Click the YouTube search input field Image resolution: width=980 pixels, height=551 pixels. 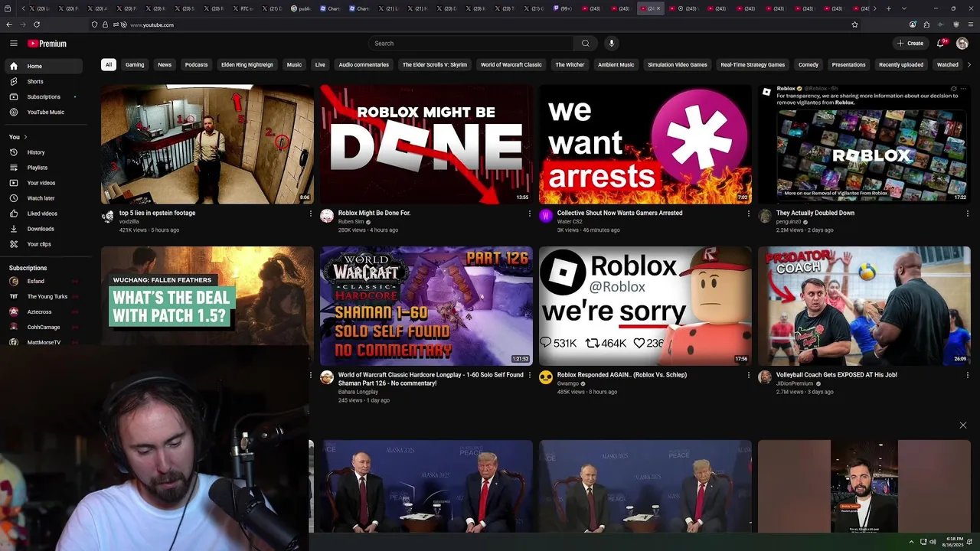[x=471, y=44]
